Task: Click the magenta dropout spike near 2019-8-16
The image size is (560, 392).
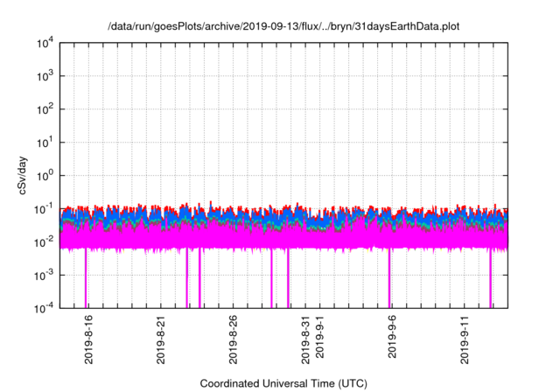Action: coord(86,278)
